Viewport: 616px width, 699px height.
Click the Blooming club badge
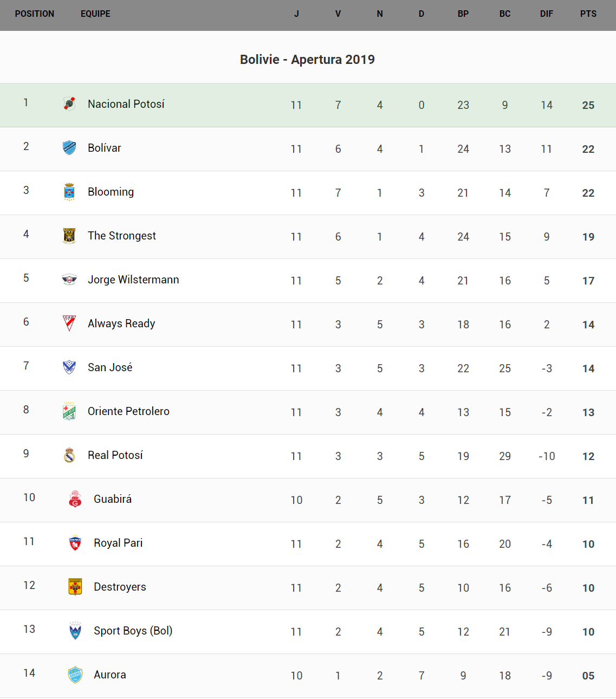tap(69, 192)
